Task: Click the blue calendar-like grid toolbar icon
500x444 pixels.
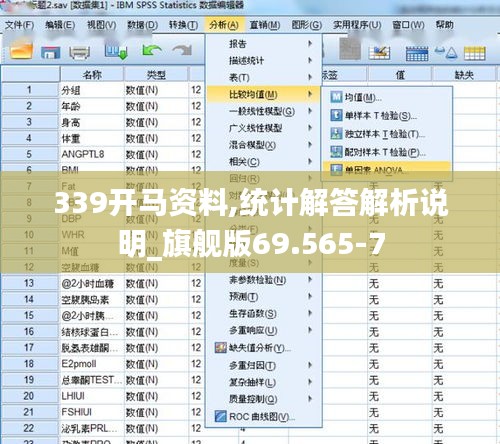Action: (417, 54)
